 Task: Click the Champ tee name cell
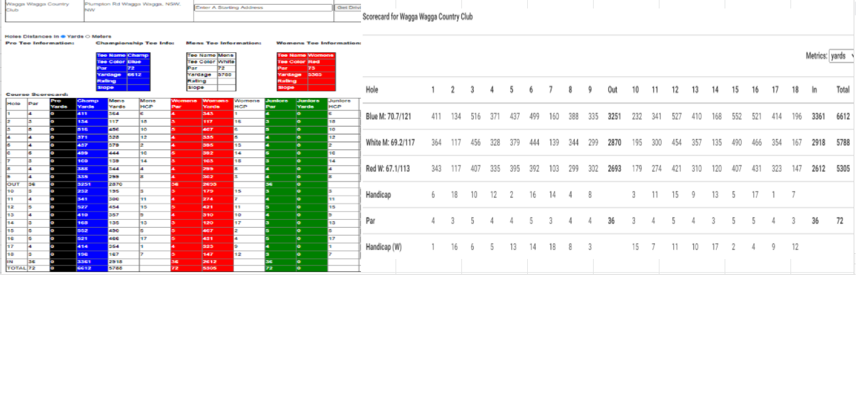[138, 55]
